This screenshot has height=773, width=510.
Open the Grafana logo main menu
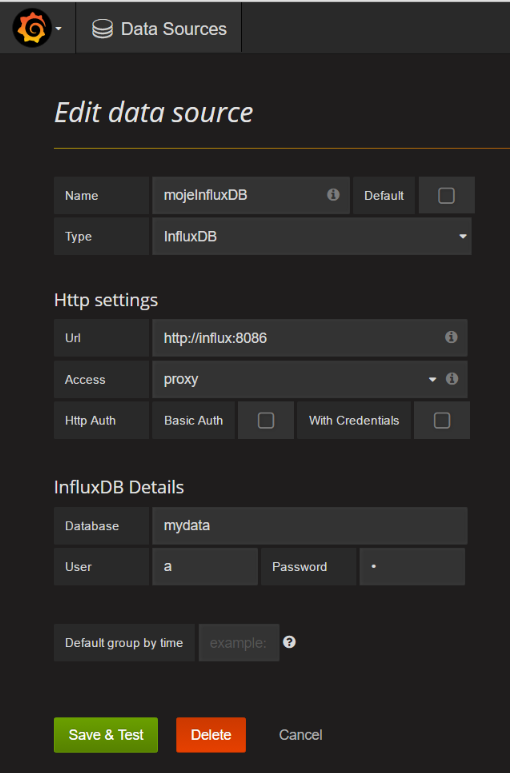point(32,29)
